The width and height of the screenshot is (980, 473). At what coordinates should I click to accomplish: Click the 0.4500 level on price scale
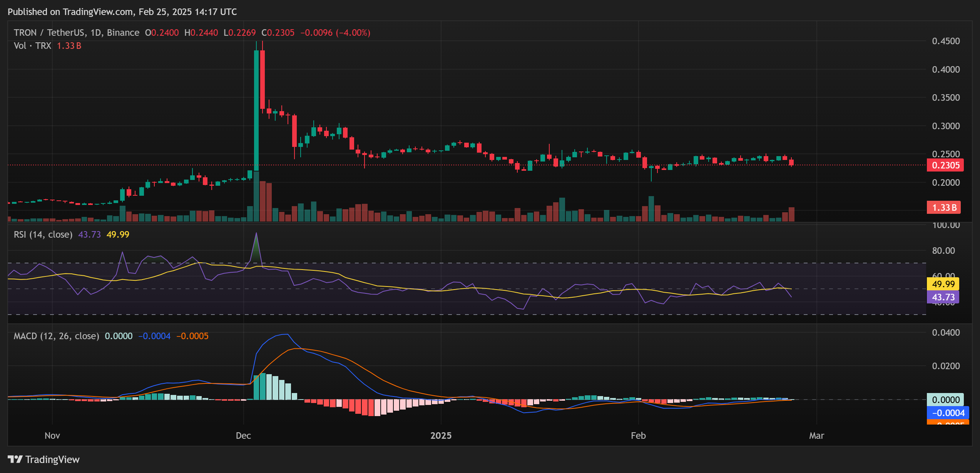946,41
